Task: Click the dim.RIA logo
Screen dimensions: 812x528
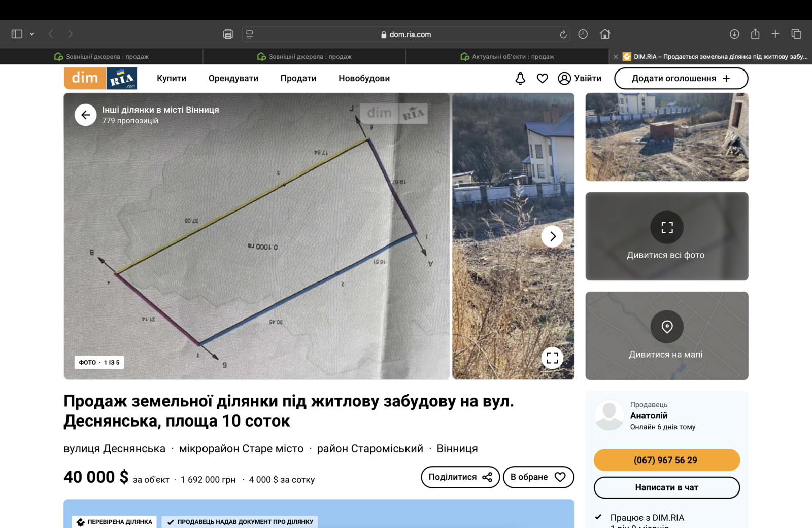Action: (100, 78)
